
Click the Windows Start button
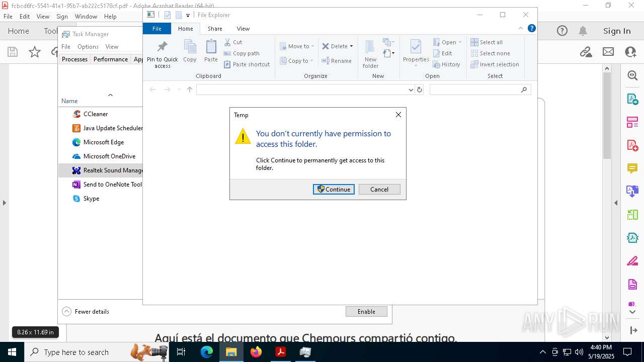[x=12, y=352]
